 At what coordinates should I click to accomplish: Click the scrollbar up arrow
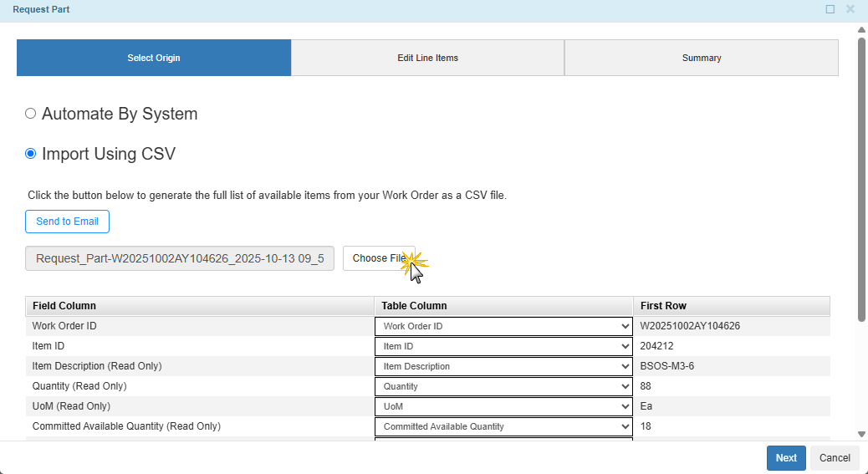point(861,30)
